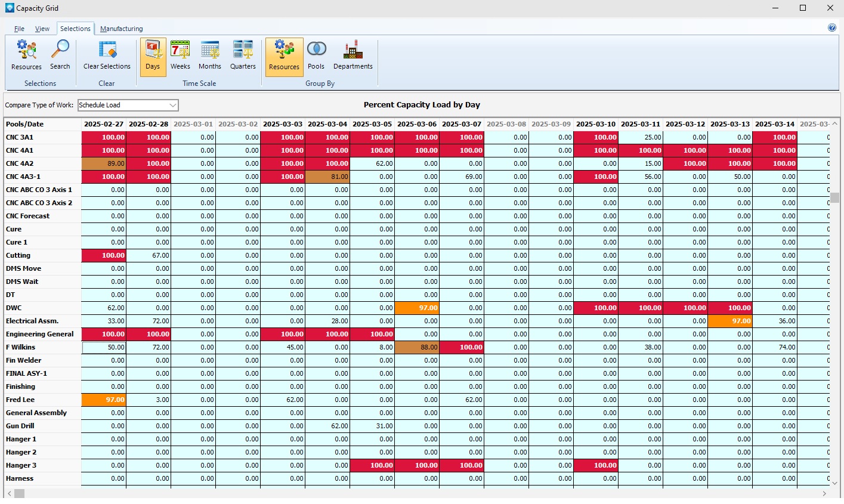This screenshot has width=844, height=504.
Task: Click F Wilkins 74.00 cell on 2025-03-14
Action: coord(775,347)
